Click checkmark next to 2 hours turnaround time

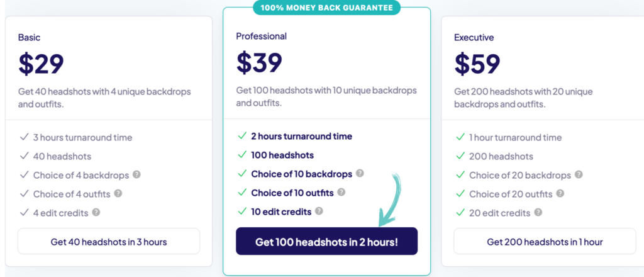(242, 135)
